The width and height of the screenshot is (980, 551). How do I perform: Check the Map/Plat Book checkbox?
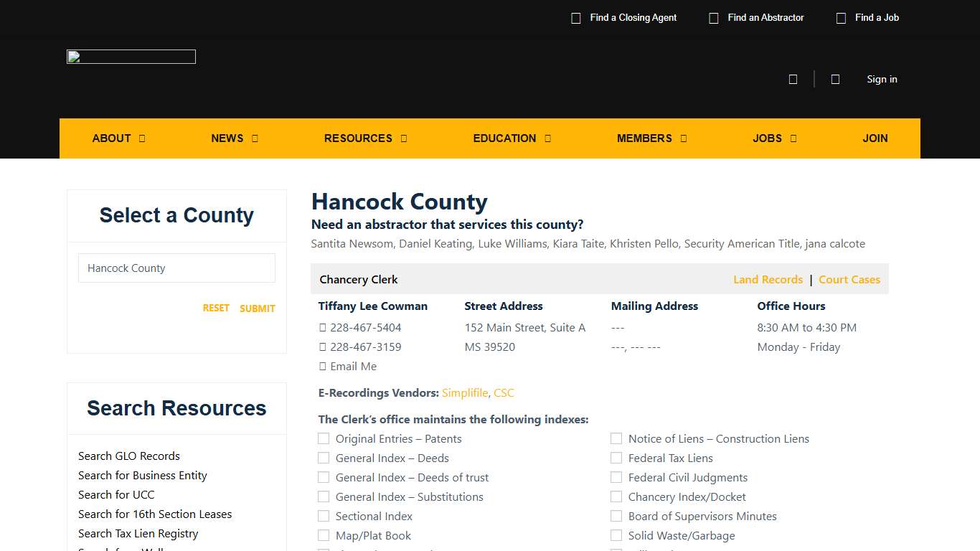(x=324, y=535)
